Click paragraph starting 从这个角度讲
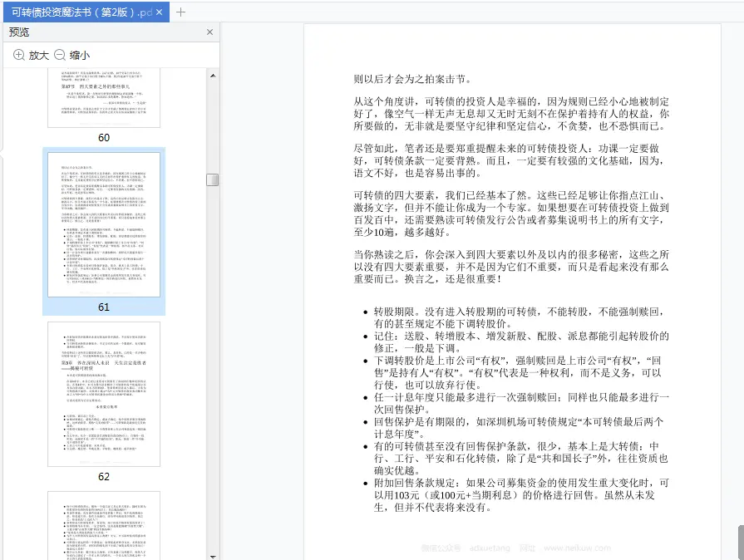Image resolution: width=744 pixels, height=560 pixels. click(511, 114)
